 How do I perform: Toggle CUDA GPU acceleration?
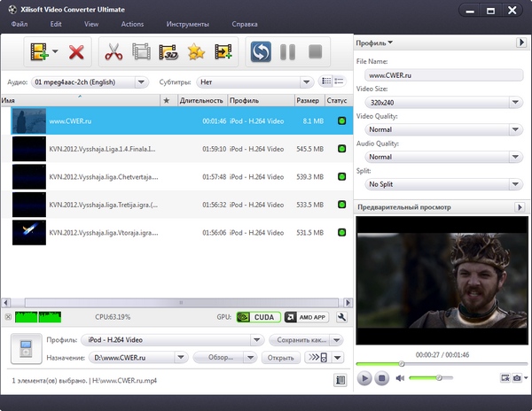coord(257,316)
